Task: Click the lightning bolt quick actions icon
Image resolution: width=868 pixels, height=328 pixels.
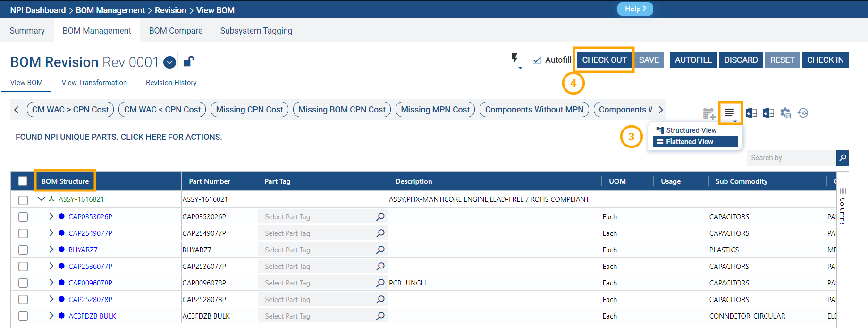Action: [x=515, y=60]
